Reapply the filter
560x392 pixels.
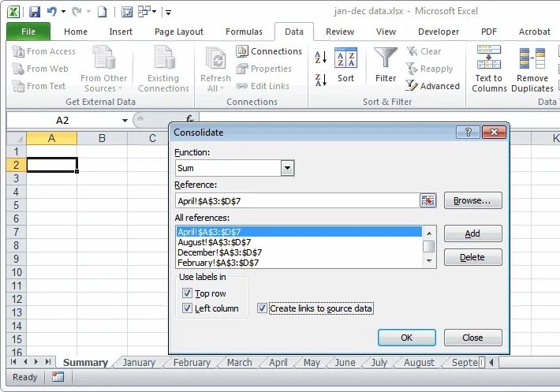(429, 69)
